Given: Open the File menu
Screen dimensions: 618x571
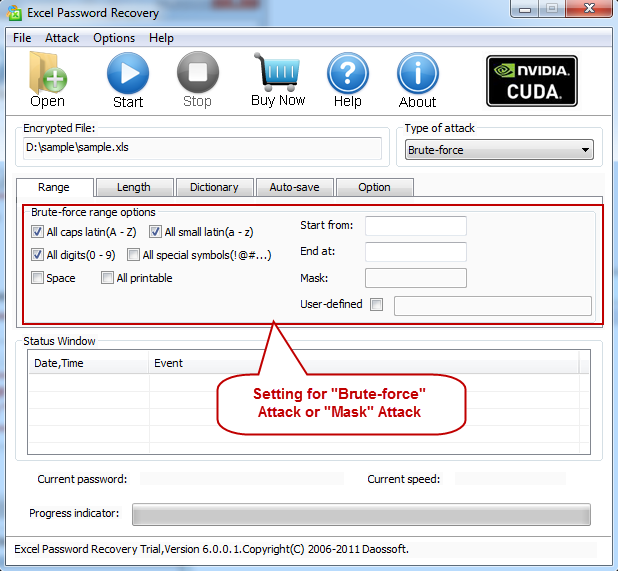Looking at the screenshot, I should tap(22, 38).
